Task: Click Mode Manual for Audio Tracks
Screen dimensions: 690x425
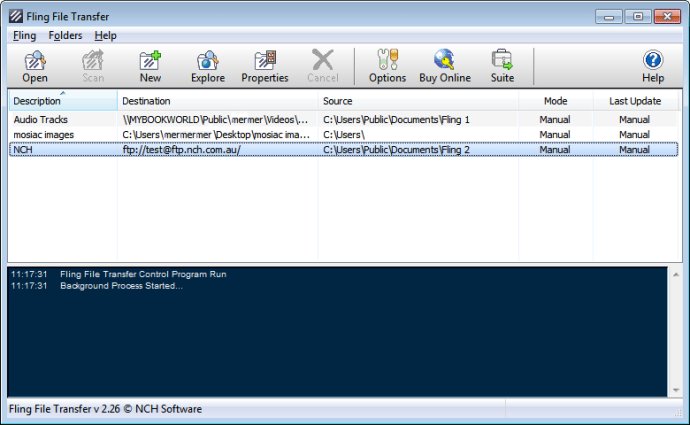Action: point(554,120)
